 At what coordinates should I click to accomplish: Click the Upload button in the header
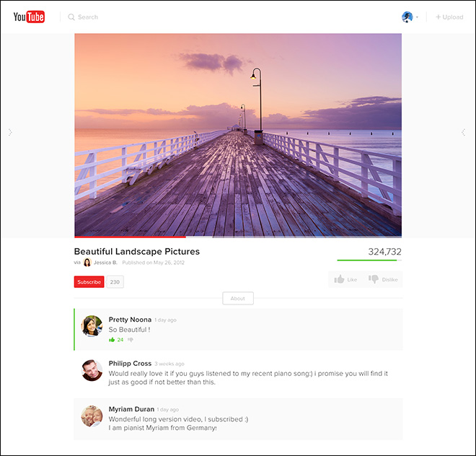[x=449, y=17]
